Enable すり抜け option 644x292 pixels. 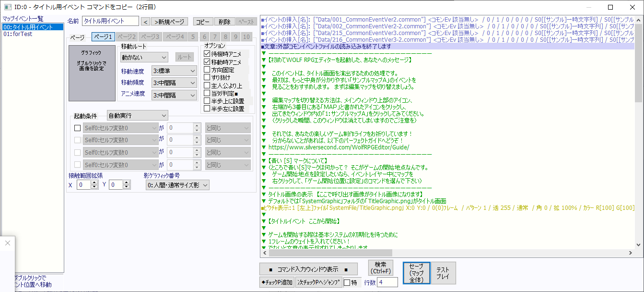[x=207, y=77]
